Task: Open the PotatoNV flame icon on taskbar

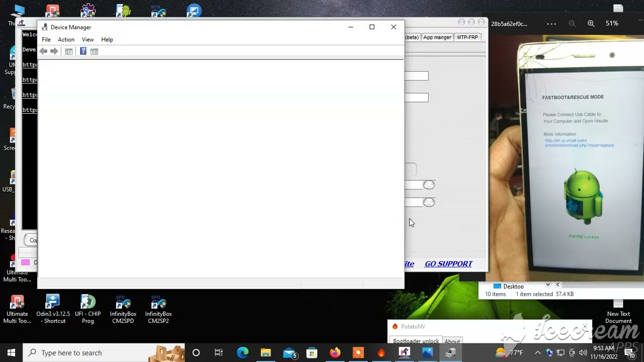Action: tap(381, 353)
